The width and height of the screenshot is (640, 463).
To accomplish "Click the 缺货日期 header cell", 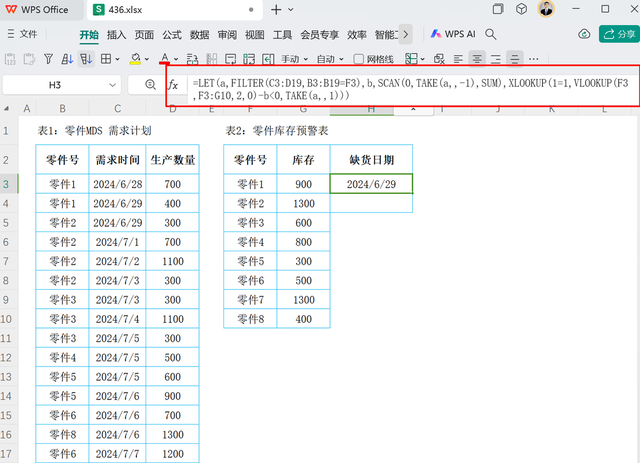I will point(371,160).
